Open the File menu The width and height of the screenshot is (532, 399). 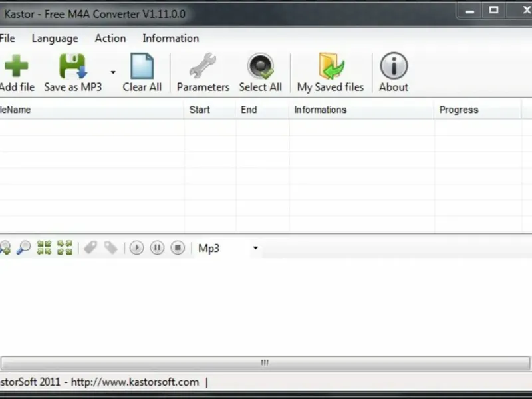[7, 39]
